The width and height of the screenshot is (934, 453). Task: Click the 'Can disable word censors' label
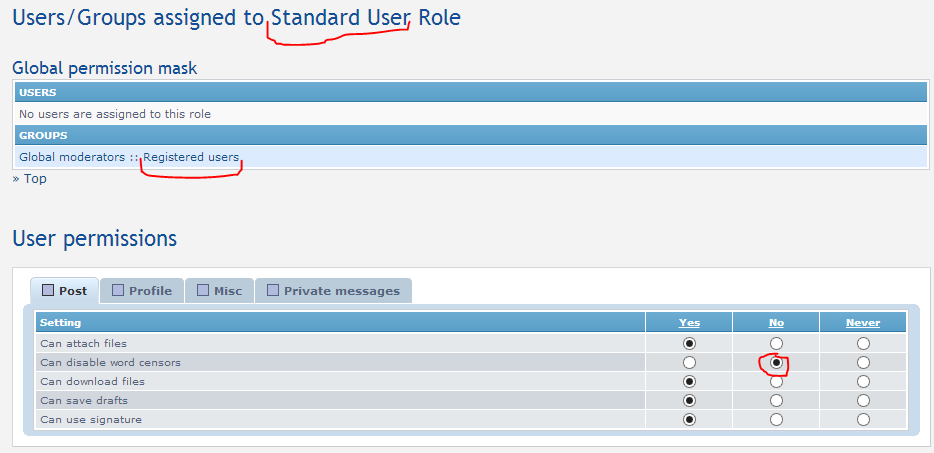(110, 362)
